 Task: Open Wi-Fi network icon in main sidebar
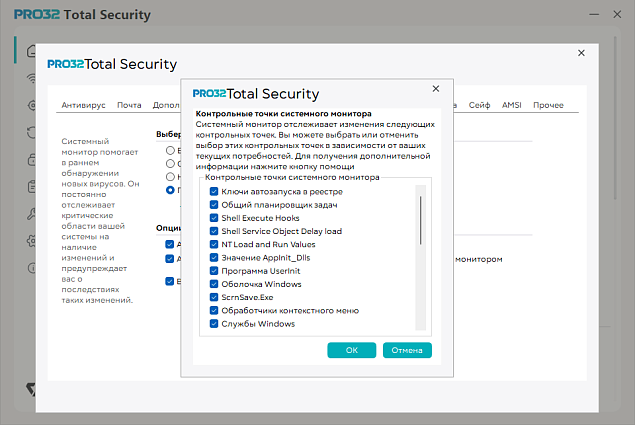[31, 78]
